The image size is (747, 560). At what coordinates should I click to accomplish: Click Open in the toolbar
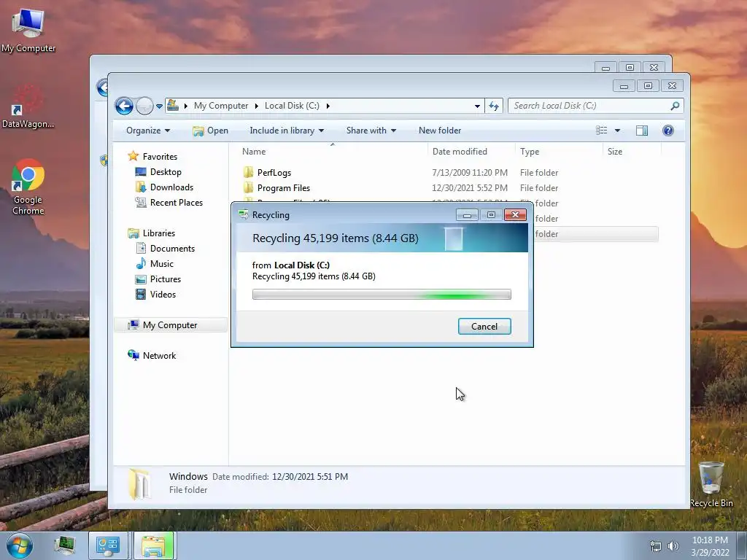click(x=211, y=131)
